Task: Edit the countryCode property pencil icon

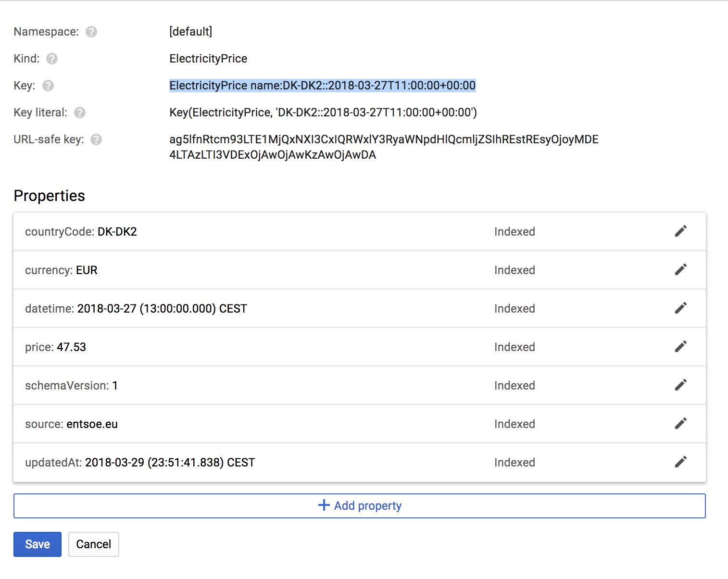Action: [x=680, y=231]
